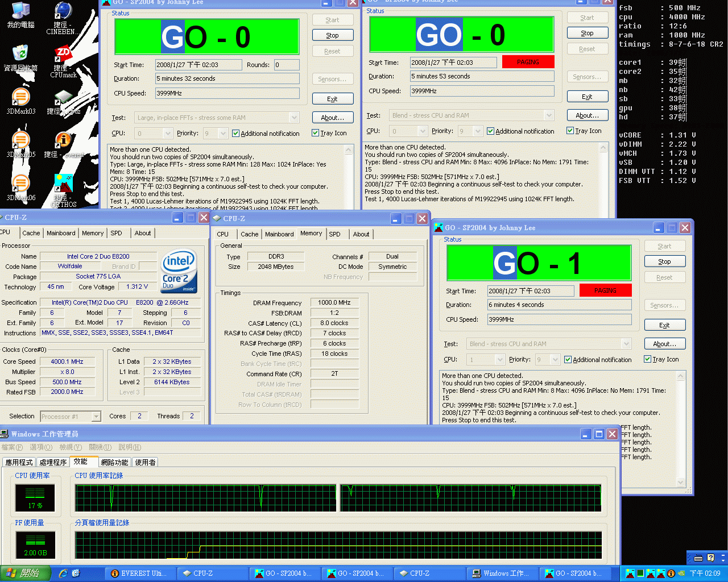
Task: Launch the 3DMark05 desktop shortcut
Action: pos(20,144)
